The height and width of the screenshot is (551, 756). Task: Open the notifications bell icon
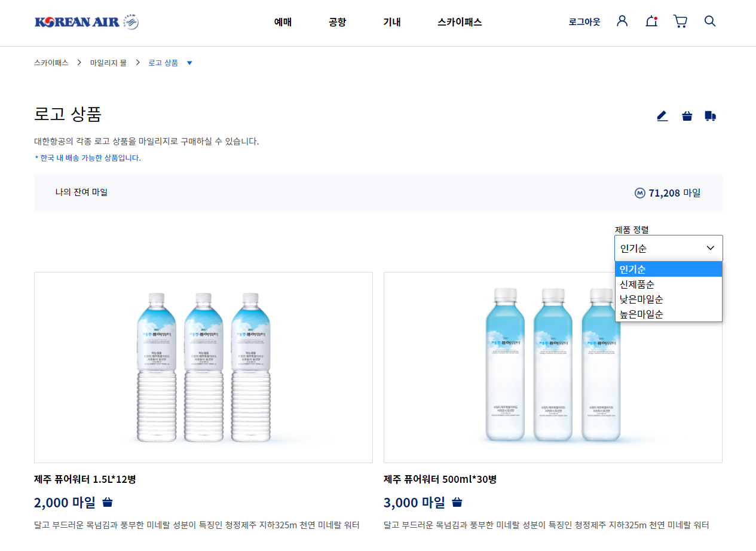pos(651,22)
